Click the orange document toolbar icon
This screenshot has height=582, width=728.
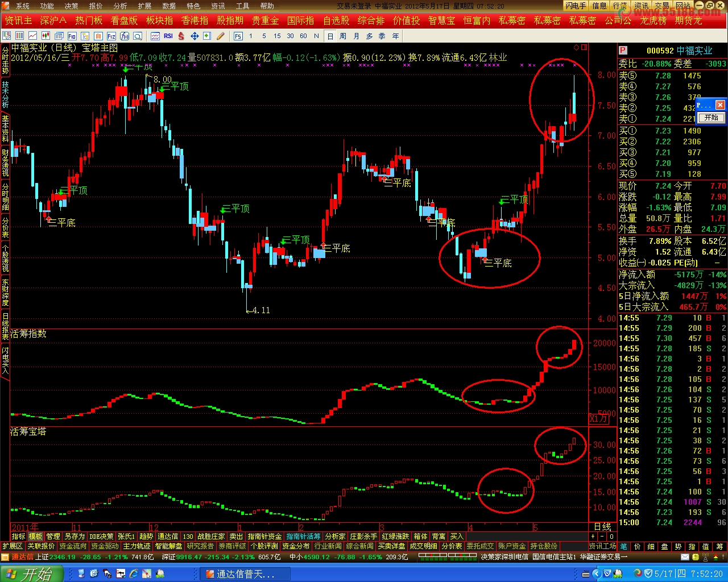coord(97,36)
